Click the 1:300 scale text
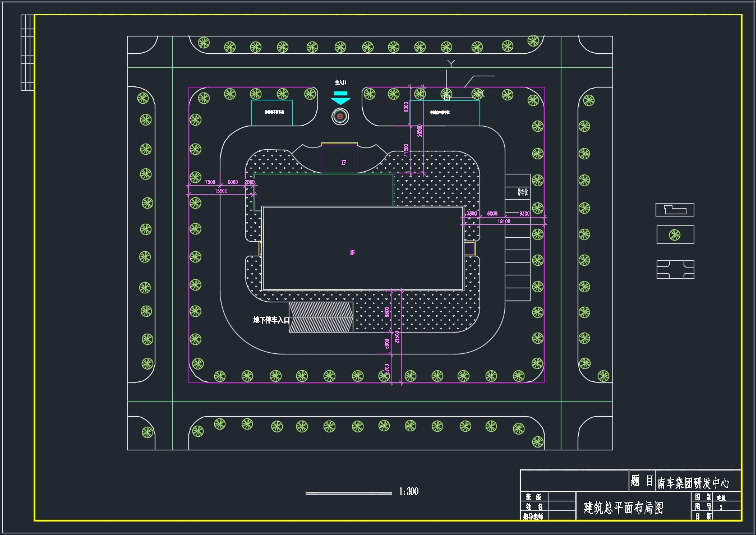 pos(409,492)
